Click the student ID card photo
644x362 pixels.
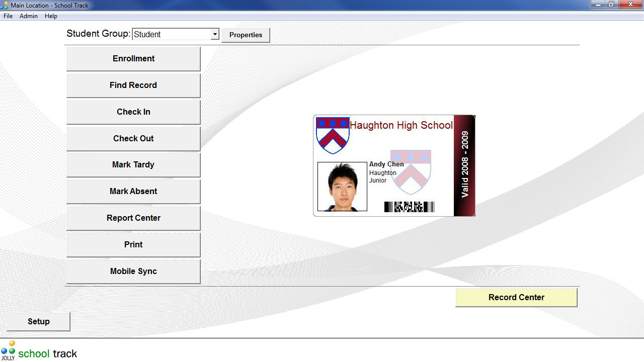pyautogui.click(x=342, y=187)
